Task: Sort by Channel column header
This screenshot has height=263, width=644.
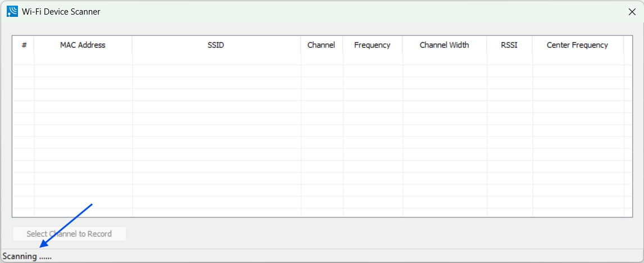Action: pyautogui.click(x=321, y=45)
